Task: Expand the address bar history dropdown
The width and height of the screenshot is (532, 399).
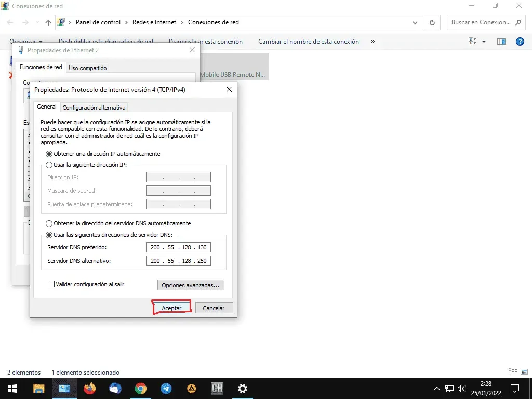Action: point(415,22)
